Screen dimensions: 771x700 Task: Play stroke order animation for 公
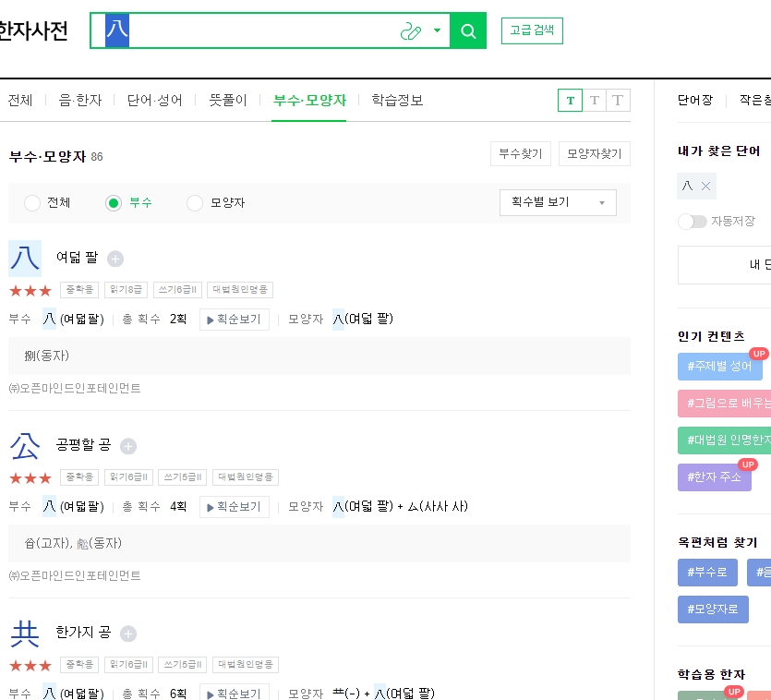point(234,505)
